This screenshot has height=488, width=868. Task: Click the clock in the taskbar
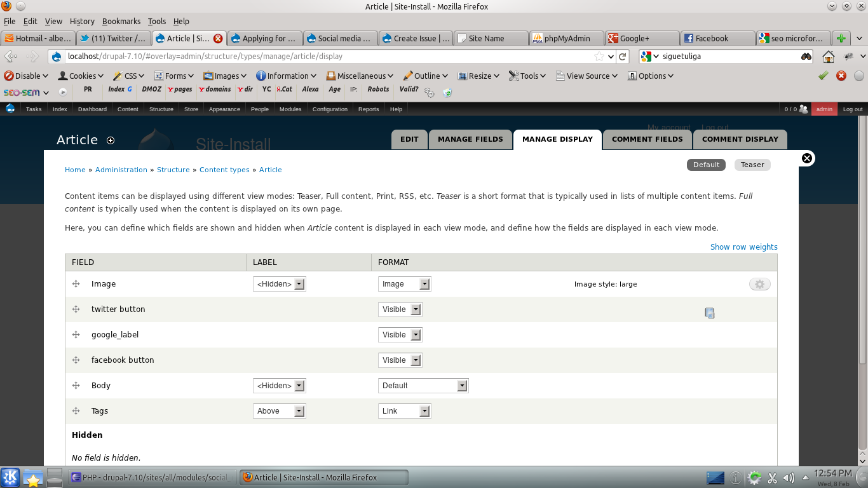(833, 477)
